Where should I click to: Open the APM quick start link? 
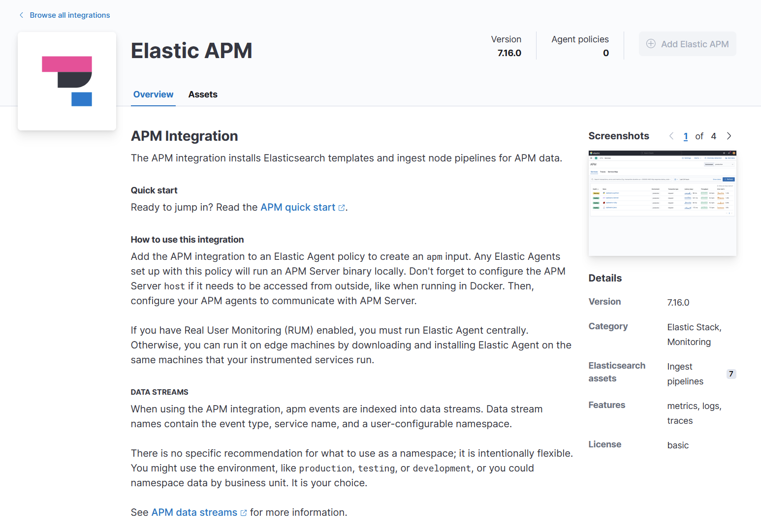pos(298,207)
